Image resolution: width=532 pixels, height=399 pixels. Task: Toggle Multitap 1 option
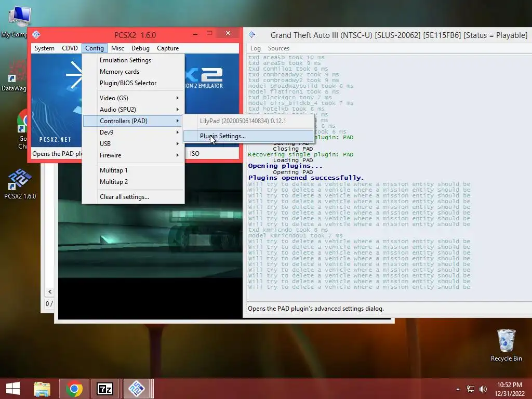point(134,170)
